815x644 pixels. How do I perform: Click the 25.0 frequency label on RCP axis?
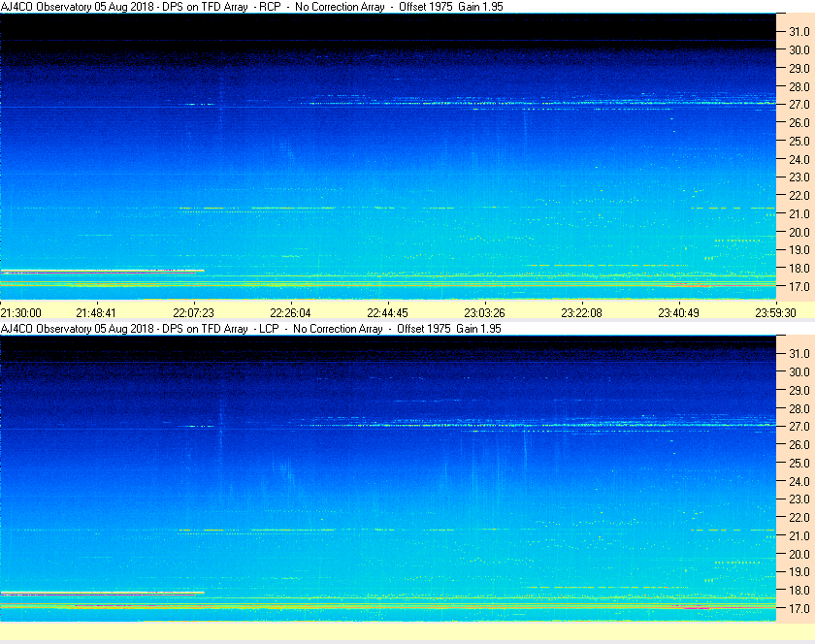coord(799,141)
